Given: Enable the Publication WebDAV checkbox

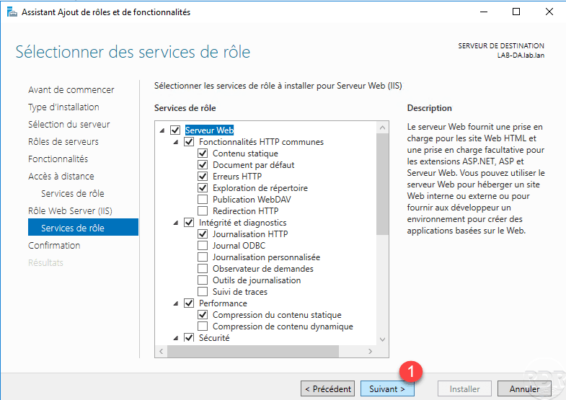Looking at the screenshot, I should click(x=203, y=199).
